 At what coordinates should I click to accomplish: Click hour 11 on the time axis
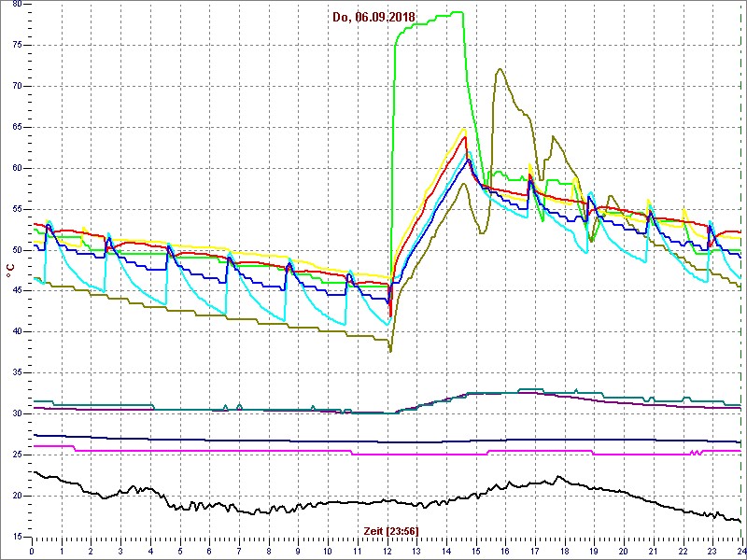[357, 551]
